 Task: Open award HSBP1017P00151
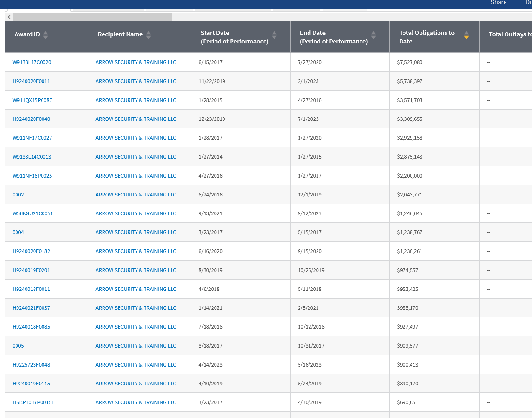33,402
